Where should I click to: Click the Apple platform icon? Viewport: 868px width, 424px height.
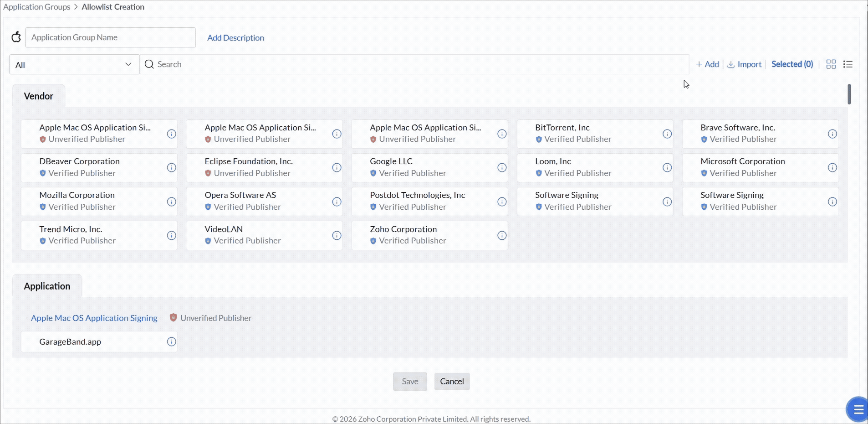pos(16,37)
